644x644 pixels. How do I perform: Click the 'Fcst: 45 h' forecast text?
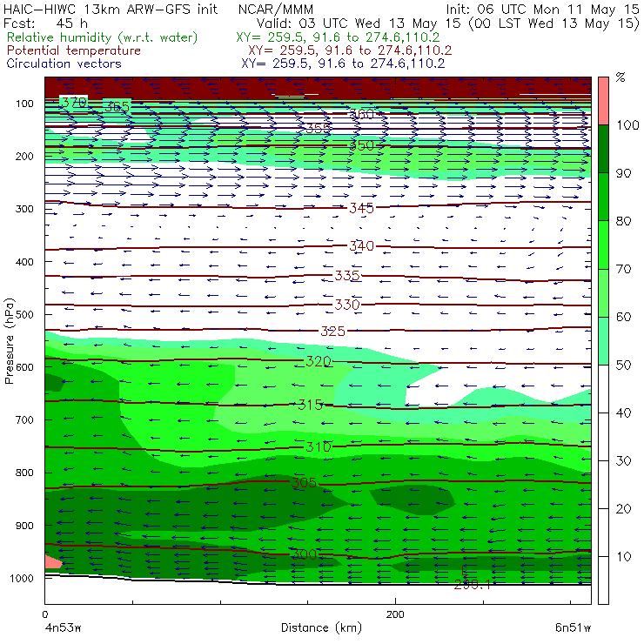tap(45, 23)
